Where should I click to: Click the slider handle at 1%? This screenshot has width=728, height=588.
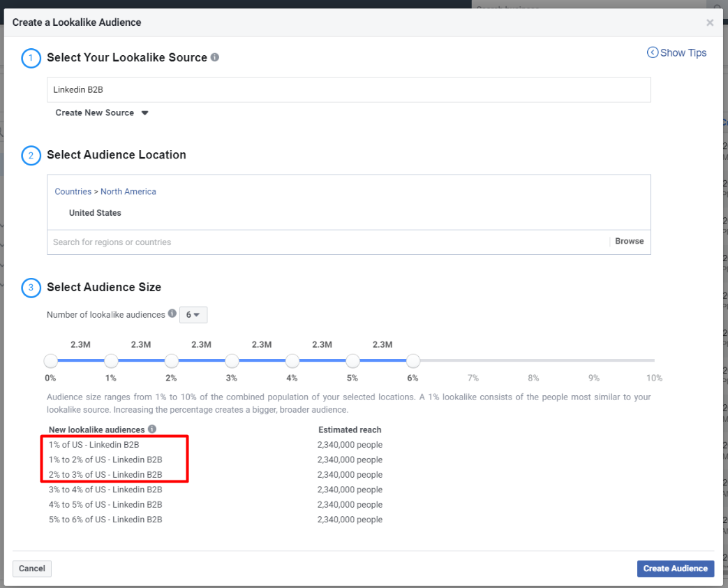coord(111,360)
